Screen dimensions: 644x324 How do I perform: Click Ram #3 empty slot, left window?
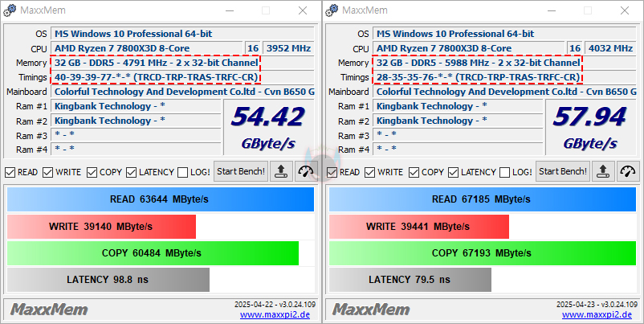coord(136,135)
